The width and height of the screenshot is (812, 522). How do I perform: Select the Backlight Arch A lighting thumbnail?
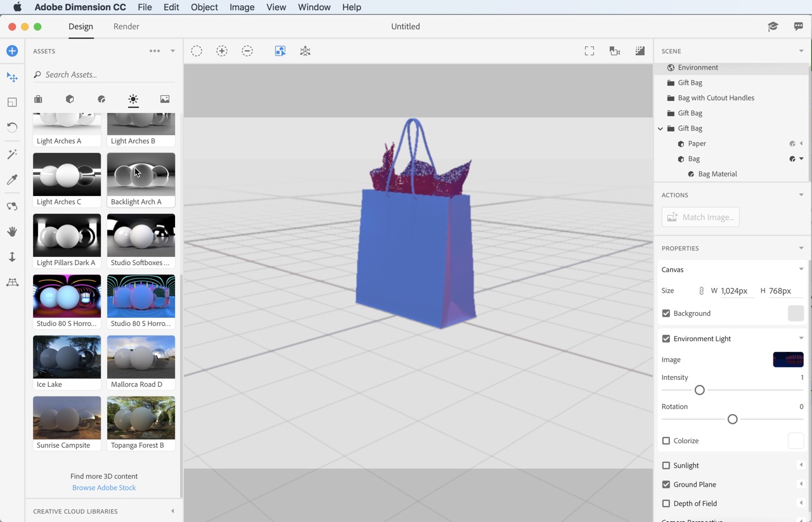click(141, 174)
